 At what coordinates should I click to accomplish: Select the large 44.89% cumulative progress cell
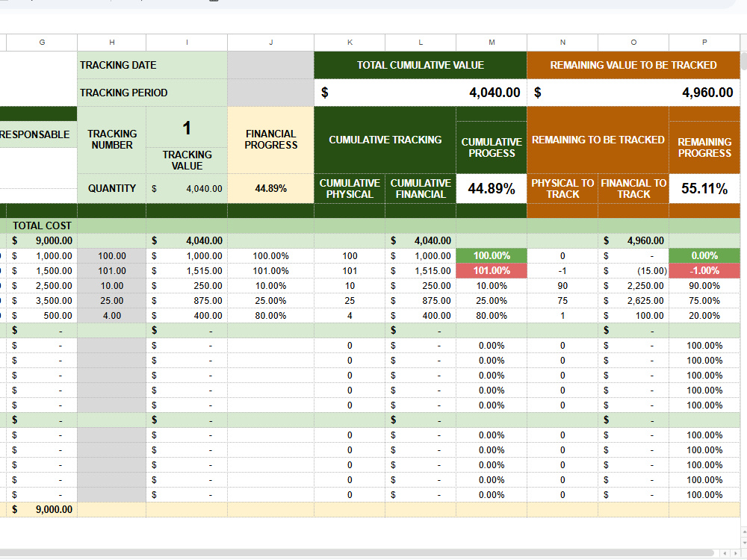point(492,189)
